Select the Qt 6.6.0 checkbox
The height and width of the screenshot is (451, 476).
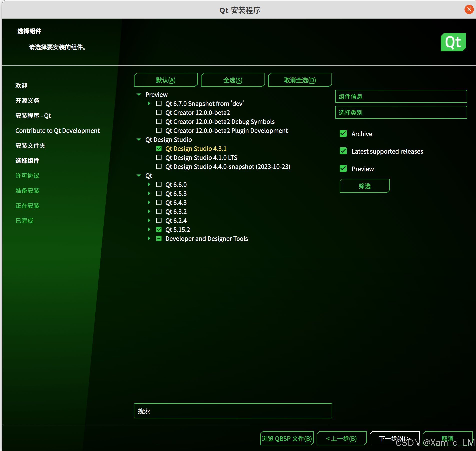159,184
